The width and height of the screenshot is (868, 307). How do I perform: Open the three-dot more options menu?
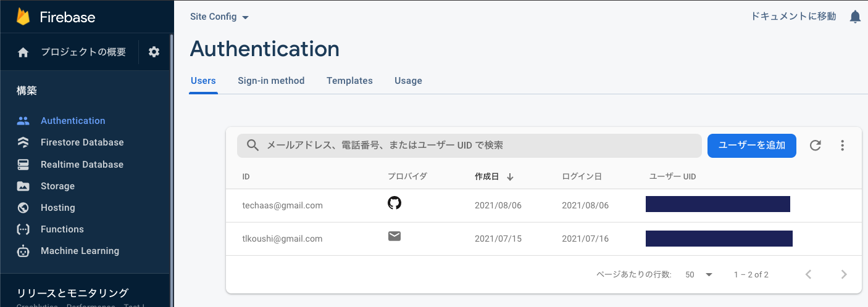[843, 145]
